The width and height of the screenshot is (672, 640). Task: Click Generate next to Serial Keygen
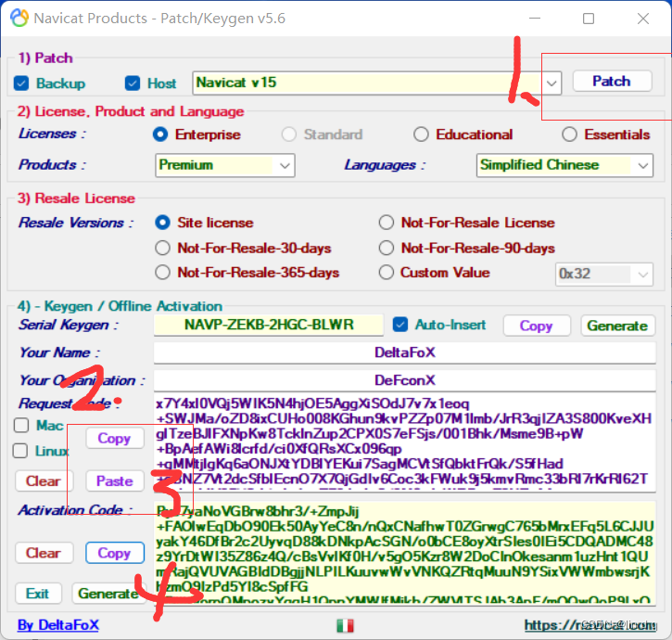click(617, 326)
